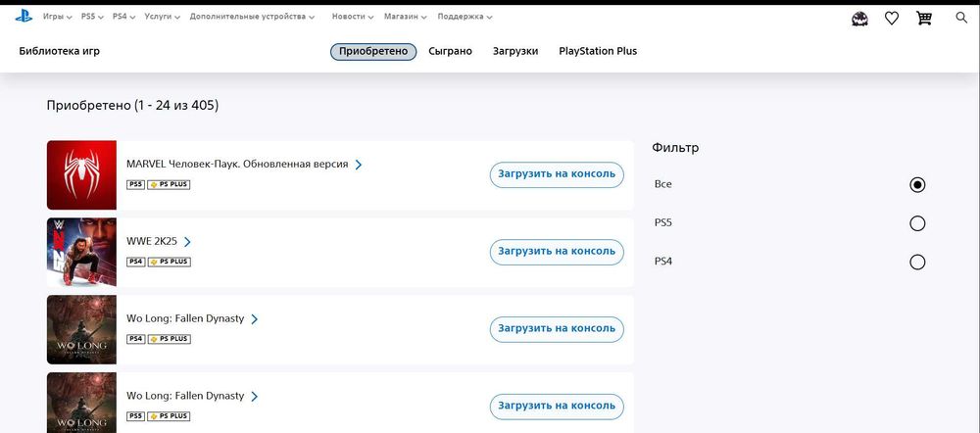Switch to the Загрузки tab
Image resolution: width=980 pixels, height=433 pixels.
tap(515, 51)
